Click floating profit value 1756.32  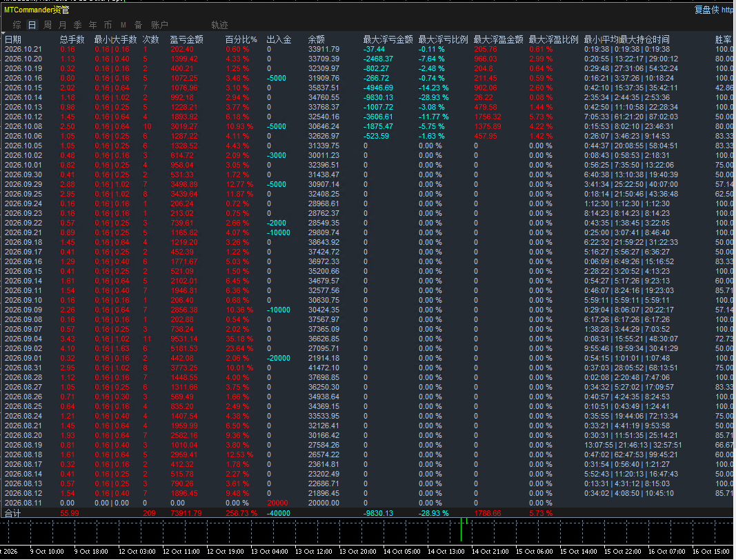(488, 117)
